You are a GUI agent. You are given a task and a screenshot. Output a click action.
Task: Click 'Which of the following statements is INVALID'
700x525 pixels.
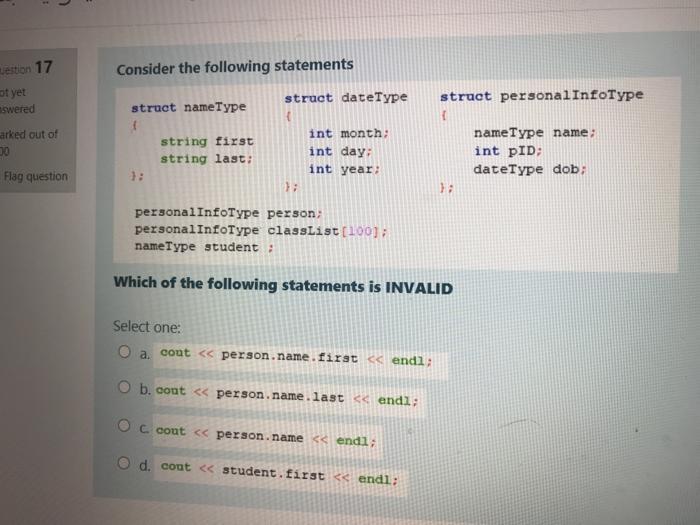[x=283, y=285]
